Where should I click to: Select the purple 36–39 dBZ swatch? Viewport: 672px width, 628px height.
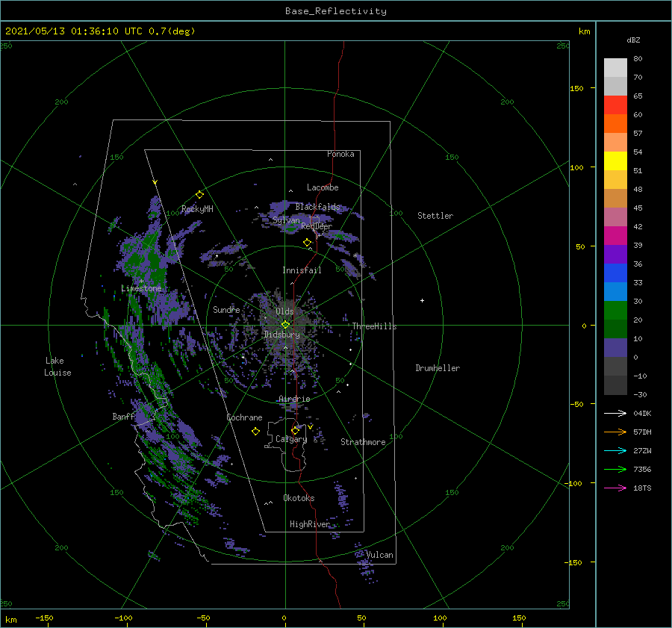pyautogui.click(x=615, y=255)
